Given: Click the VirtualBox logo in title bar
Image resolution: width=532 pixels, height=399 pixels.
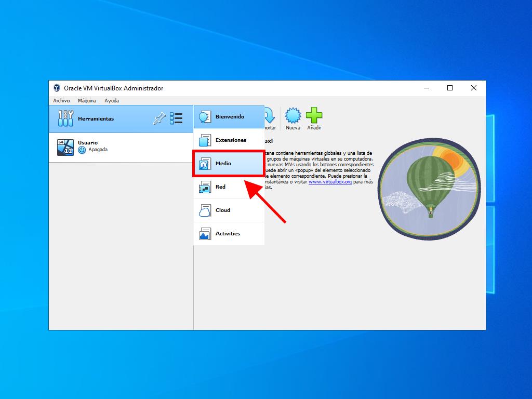Looking at the screenshot, I should coord(57,88).
